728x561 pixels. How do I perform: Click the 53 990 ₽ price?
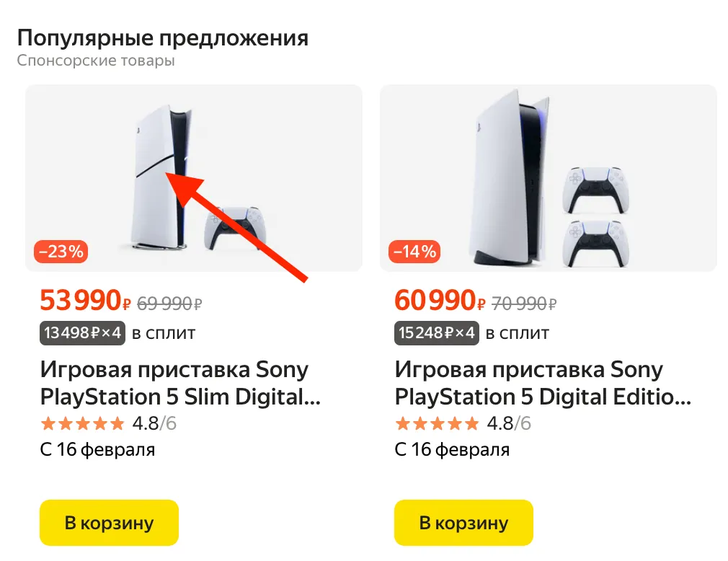(86, 300)
